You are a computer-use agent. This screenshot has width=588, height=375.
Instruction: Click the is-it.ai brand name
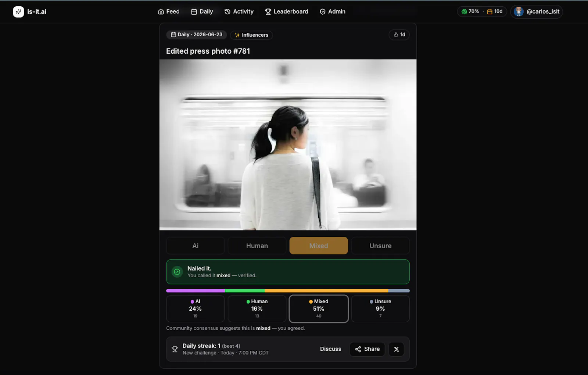[x=37, y=12]
